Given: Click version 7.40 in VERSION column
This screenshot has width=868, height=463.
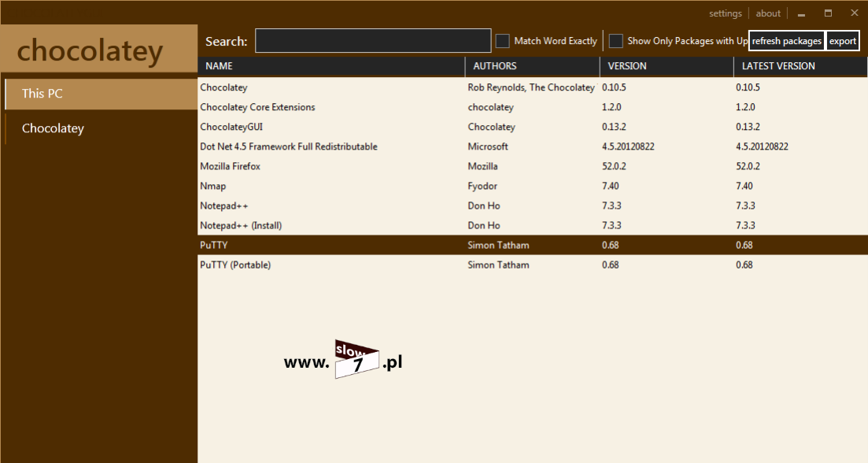Looking at the screenshot, I should [x=610, y=186].
